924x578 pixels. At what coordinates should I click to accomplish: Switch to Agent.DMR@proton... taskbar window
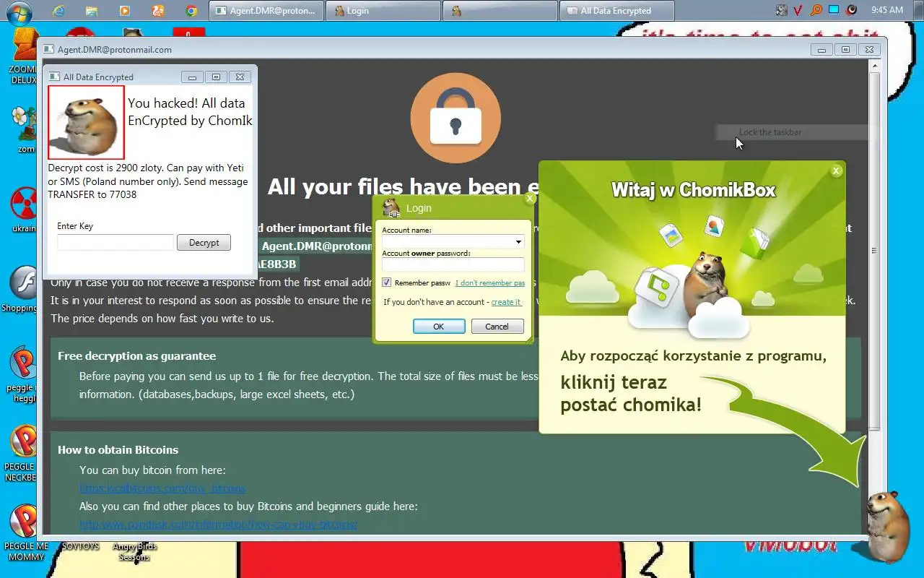pyautogui.click(x=266, y=11)
